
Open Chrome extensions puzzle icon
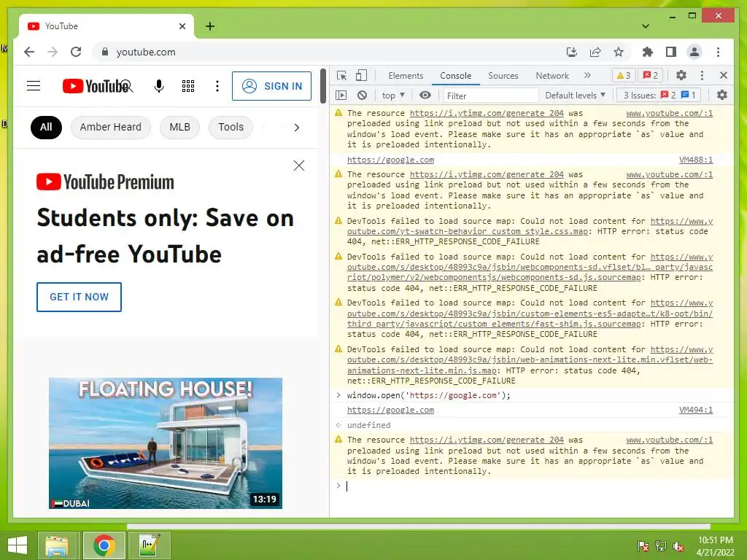click(648, 52)
